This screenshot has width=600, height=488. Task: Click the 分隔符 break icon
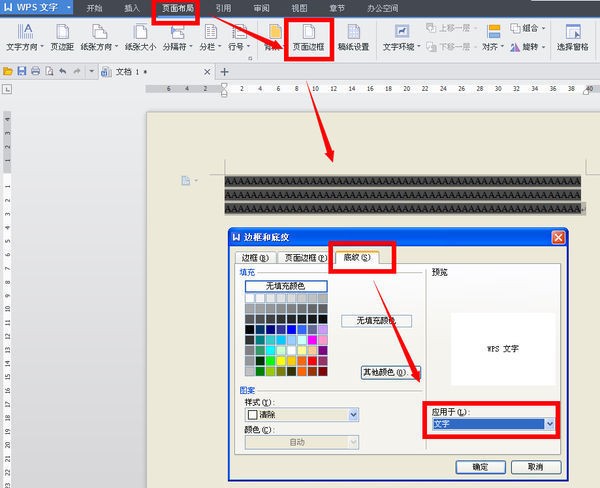click(178, 32)
